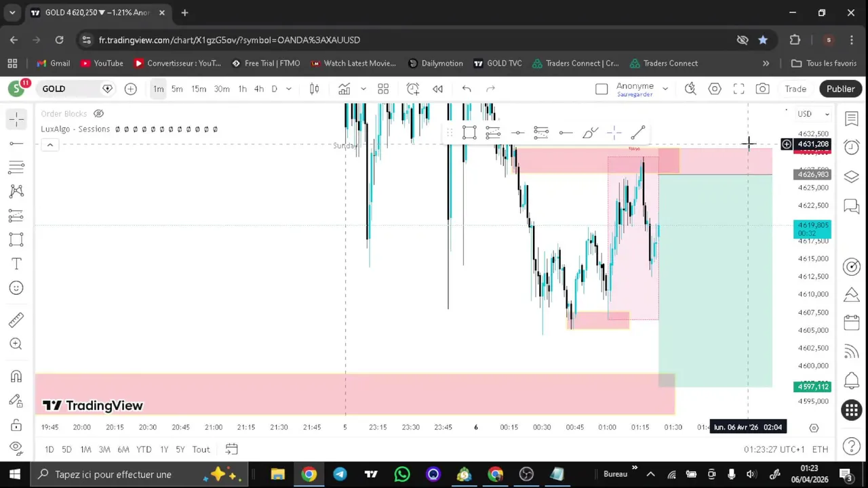Expand the indicators favorites dropdown arrow
Viewport: 868px width, 488px height.
pyautogui.click(x=363, y=89)
